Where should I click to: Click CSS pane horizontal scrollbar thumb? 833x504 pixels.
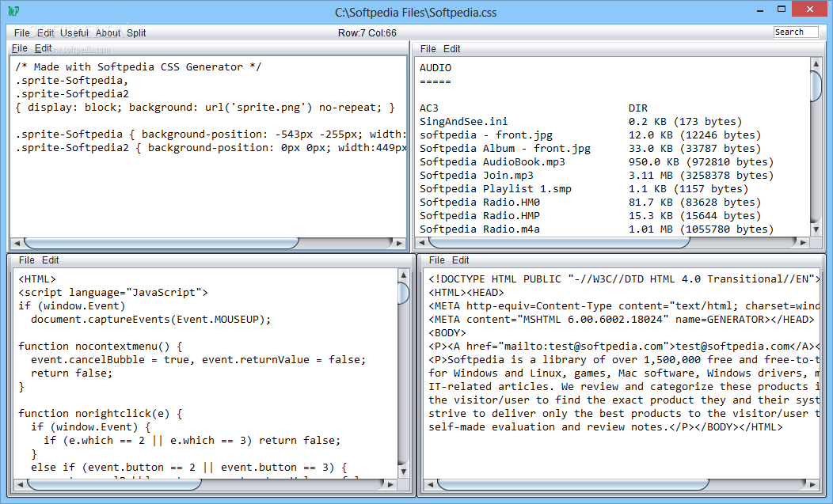[x=162, y=243]
